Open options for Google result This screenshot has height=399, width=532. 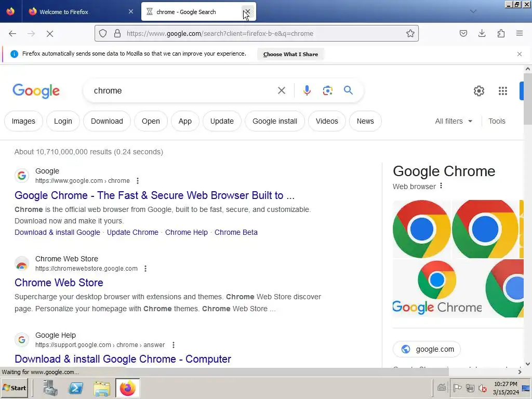tap(137, 181)
